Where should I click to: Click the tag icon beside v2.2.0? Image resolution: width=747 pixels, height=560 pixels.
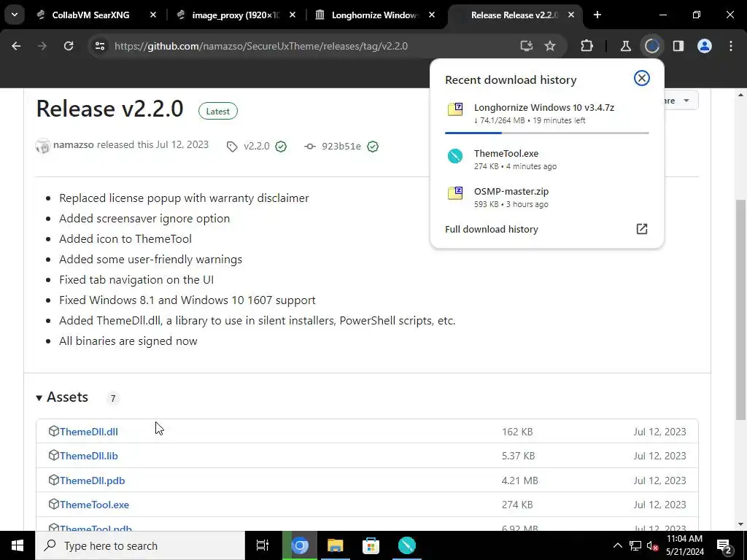coord(232,147)
